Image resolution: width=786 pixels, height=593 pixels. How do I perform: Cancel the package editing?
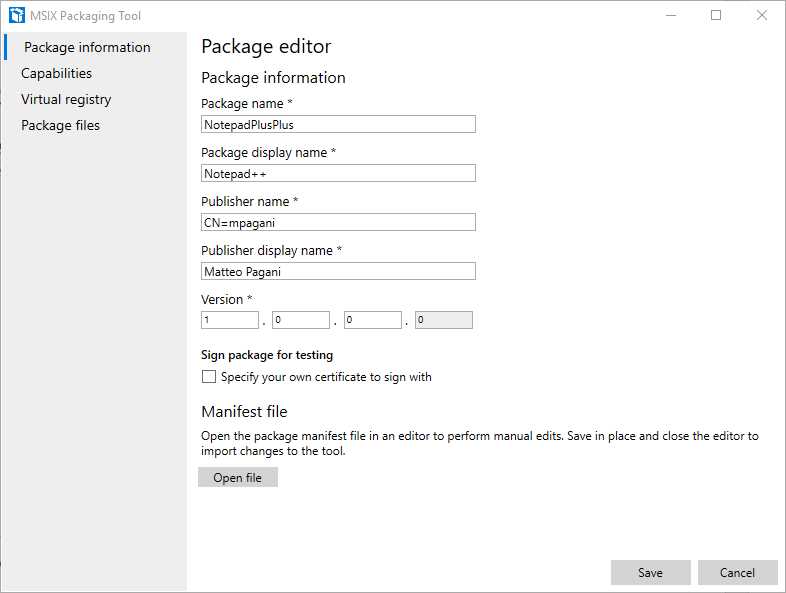pos(738,572)
